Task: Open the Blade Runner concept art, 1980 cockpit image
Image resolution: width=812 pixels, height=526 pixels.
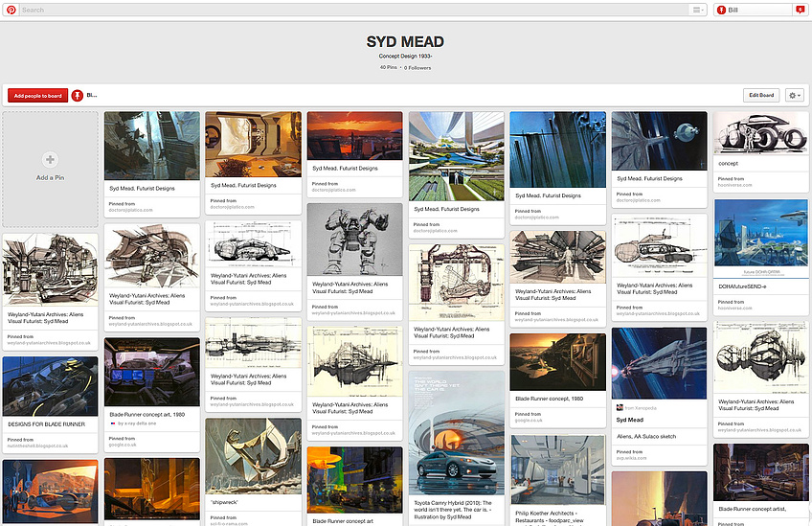Action: pyautogui.click(x=151, y=372)
